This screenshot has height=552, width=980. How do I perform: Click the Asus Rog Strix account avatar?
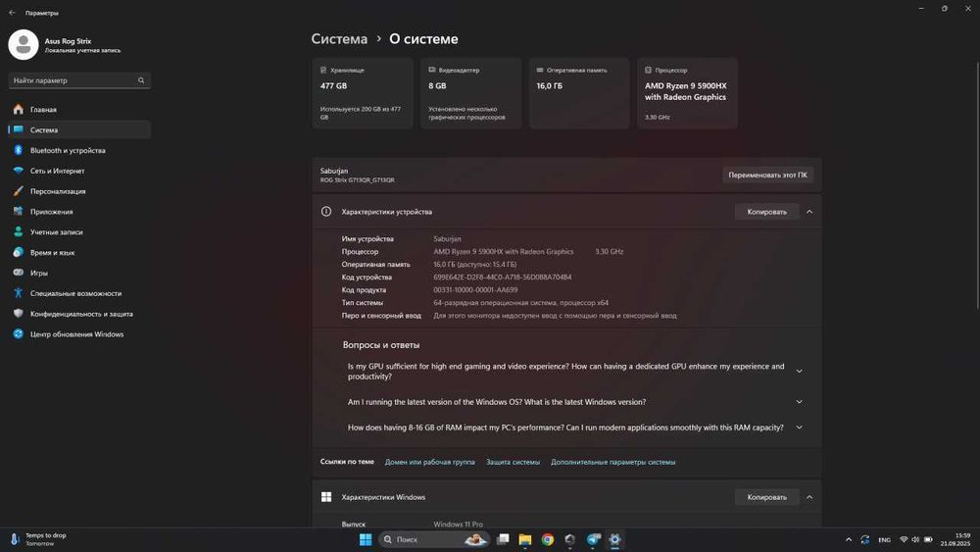(24, 44)
